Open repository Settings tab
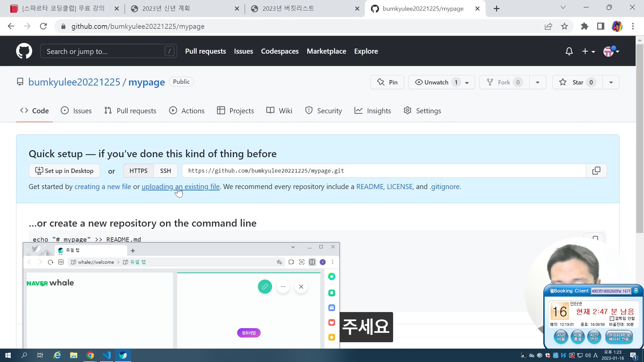 (422, 111)
